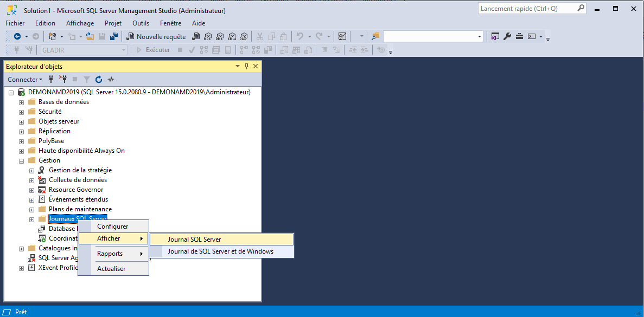Open the Fenêtre menu
Screen dimensions: 644x317
click(x=171, y=23)
